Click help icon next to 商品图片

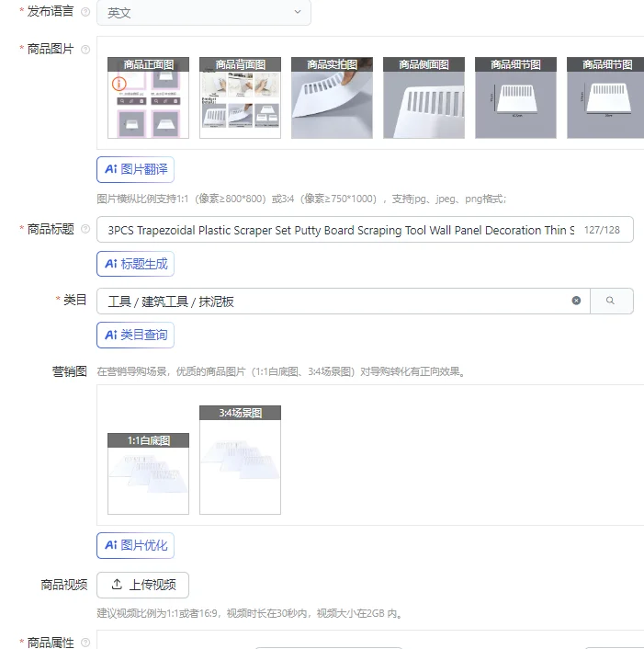(x=85, y=50)
